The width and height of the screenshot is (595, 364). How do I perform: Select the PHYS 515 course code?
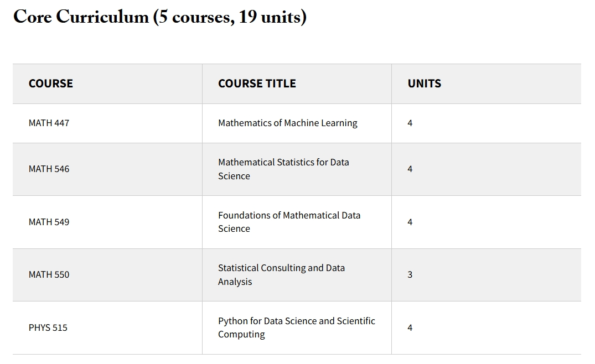point(48,327)
